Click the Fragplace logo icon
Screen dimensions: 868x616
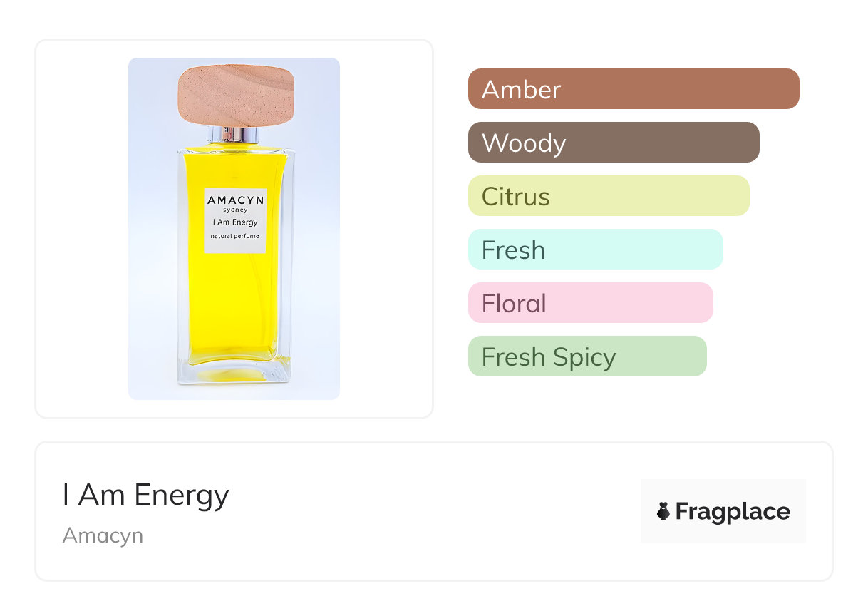pos(663,511)
